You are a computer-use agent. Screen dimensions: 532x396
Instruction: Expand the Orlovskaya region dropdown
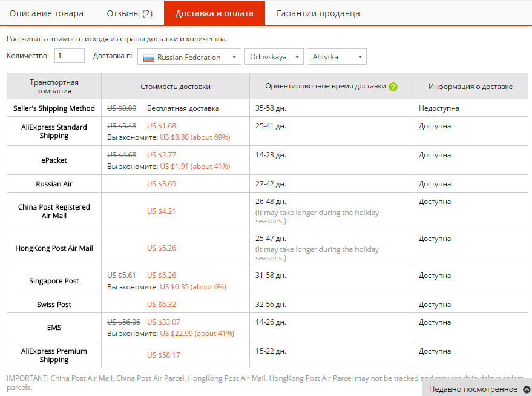click(x=274, y=57)
